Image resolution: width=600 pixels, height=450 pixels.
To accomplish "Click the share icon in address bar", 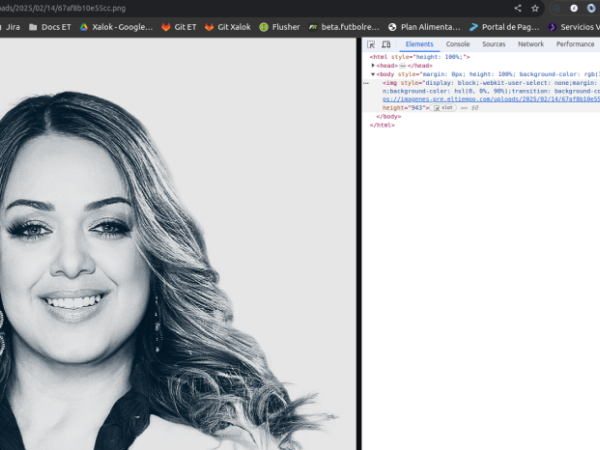I will click(518, 7).
